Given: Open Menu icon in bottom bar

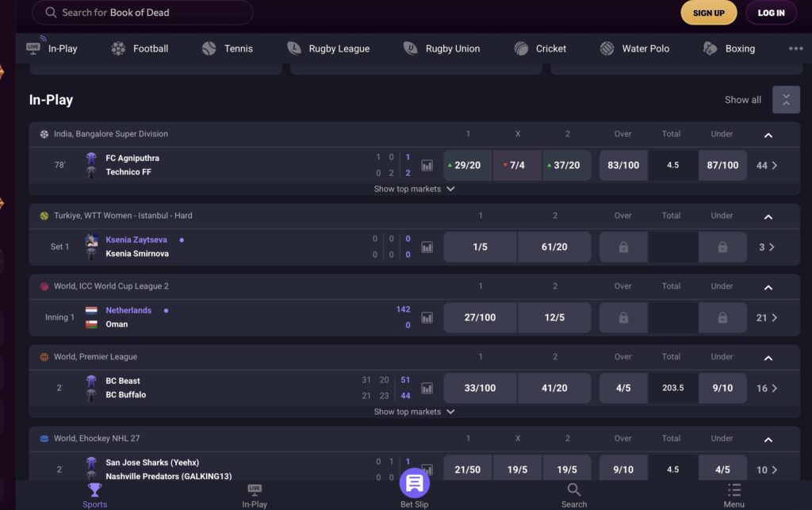Looking at the screenshot, I should (x=733, y=489).
